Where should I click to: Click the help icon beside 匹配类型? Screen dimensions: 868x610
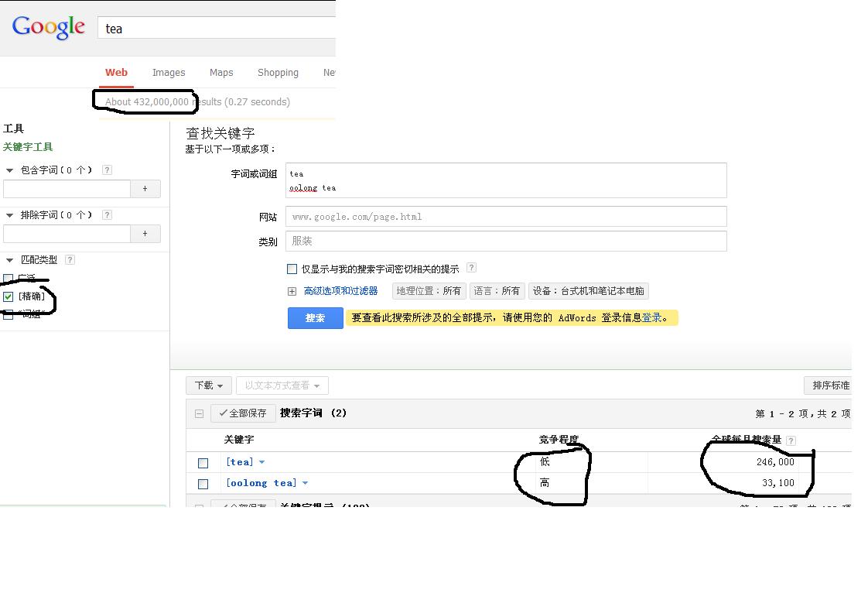coord(70,260)
